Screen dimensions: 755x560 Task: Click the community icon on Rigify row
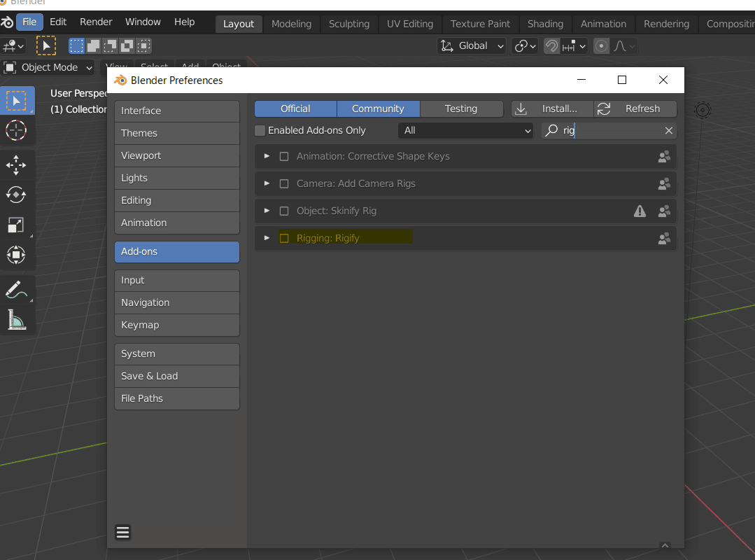click(x=664, y=238)
